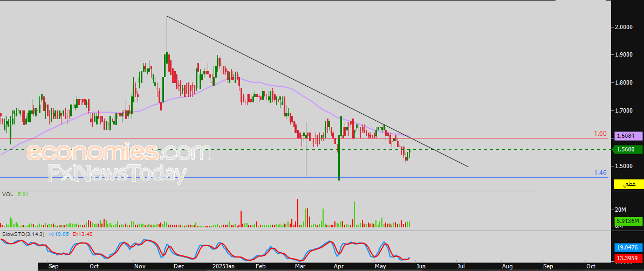Viewport: 644px width, 271px height.
Task: Click the purple 1.6084 moving average price tag
Action: [628, 135]
